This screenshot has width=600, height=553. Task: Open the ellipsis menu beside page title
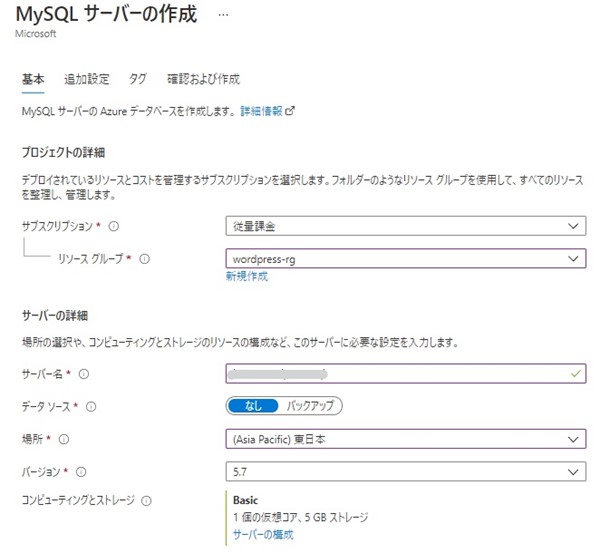[222, 17]
